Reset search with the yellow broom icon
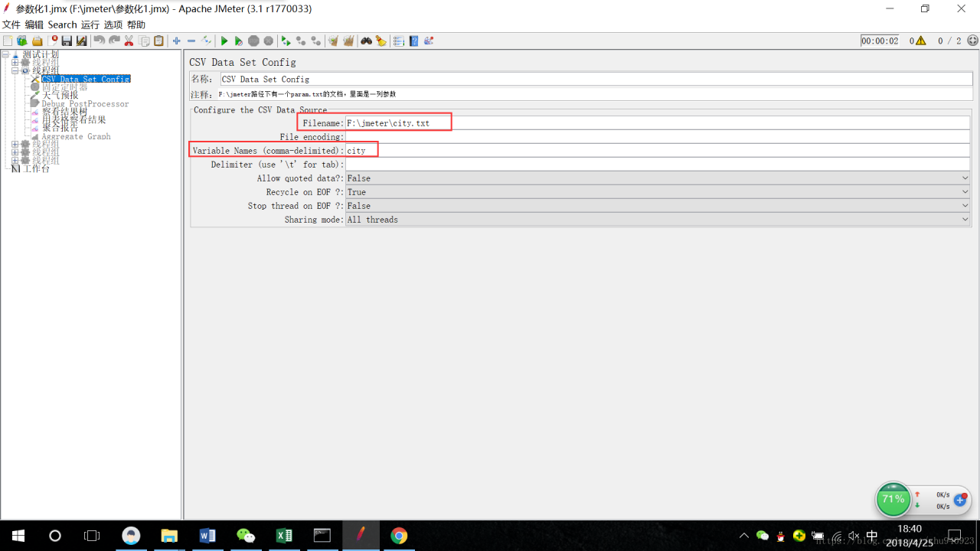This screenshot has height=551, width=980. [x=381, y=41]
